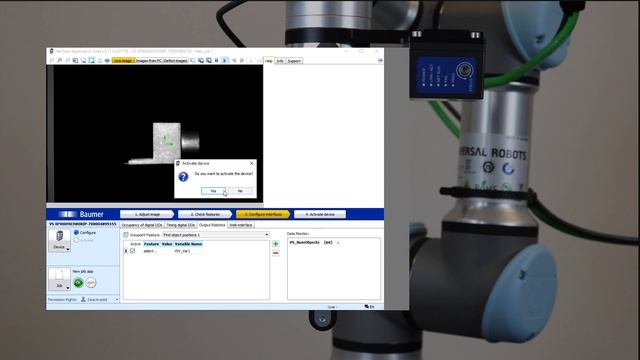Open the Device dropdown button
The image size is (640, 360).
[x=60, y=240]
